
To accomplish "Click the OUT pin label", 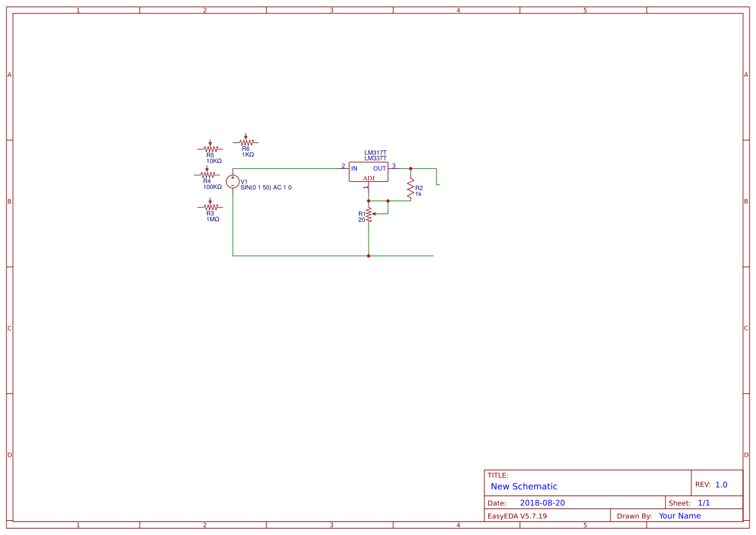I will point(380,168).
